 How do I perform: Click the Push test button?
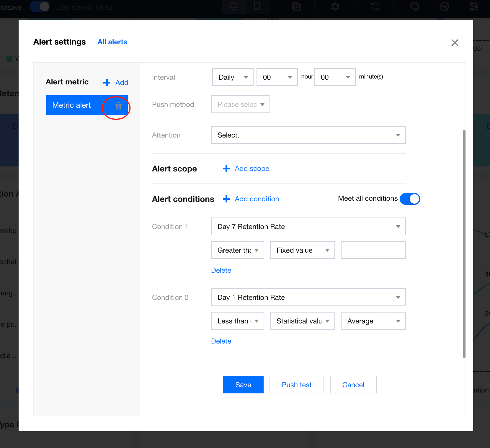tap(297, 385)
